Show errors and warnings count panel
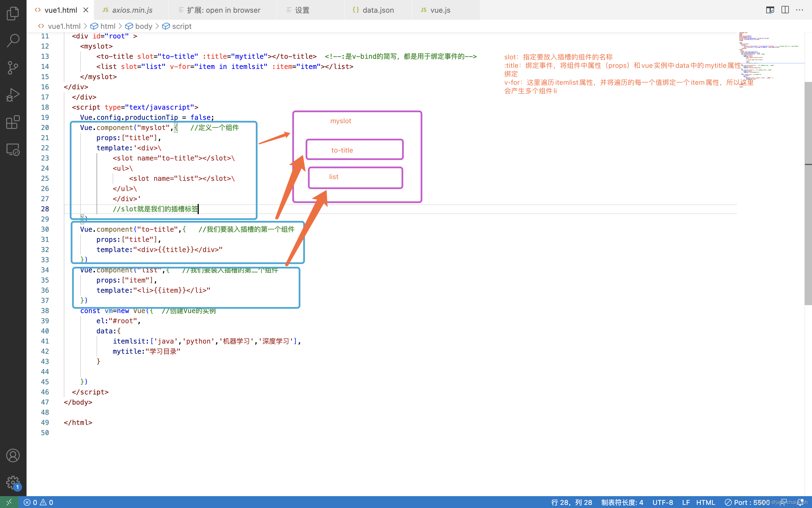This screenshot has width=812, height=508. [38, 502]
